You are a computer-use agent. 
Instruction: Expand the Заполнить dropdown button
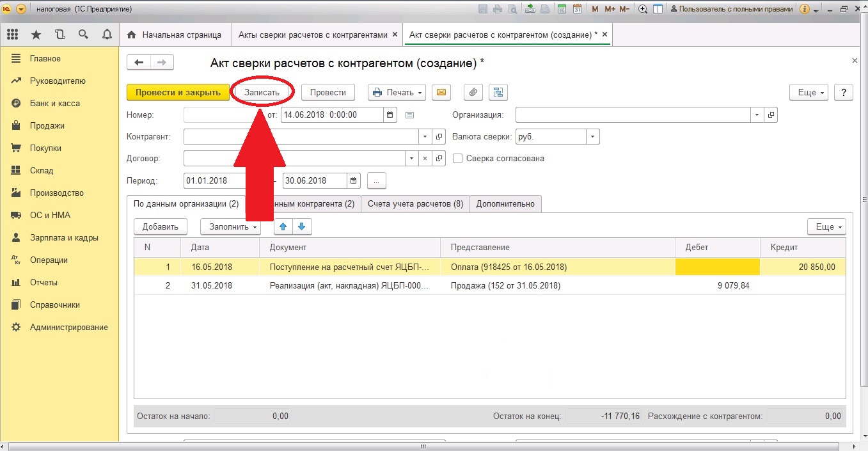tap(231, 226)
